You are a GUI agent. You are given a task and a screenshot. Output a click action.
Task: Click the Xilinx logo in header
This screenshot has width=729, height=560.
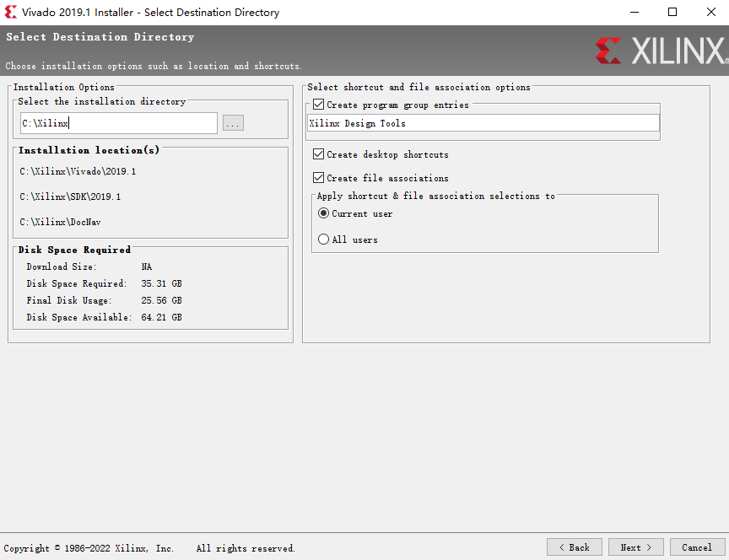click(662, 51)
